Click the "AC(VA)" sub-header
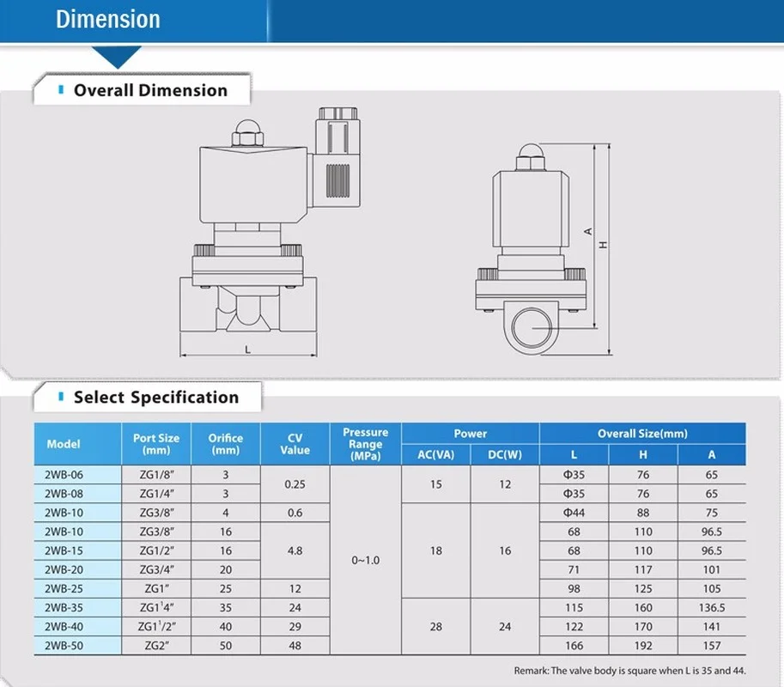The height and width of the screenshot is (687, 784). 436,454
